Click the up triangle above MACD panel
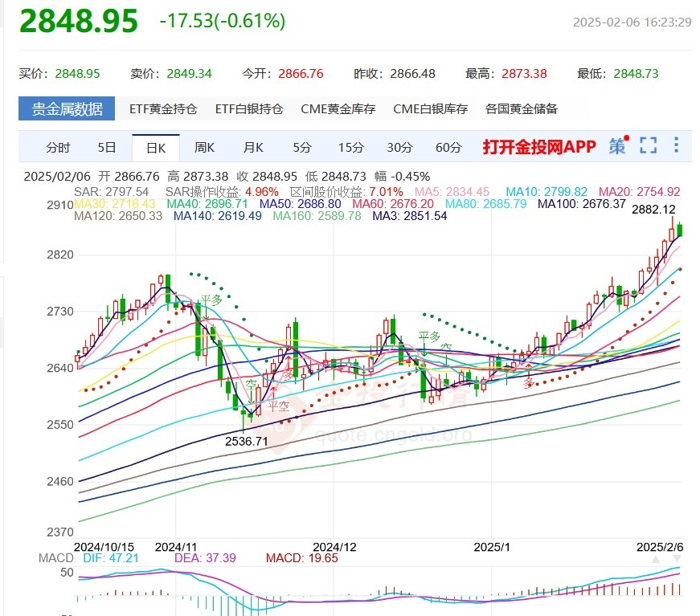This screenshot has width=700, height=616. click(x=655, y=559)
